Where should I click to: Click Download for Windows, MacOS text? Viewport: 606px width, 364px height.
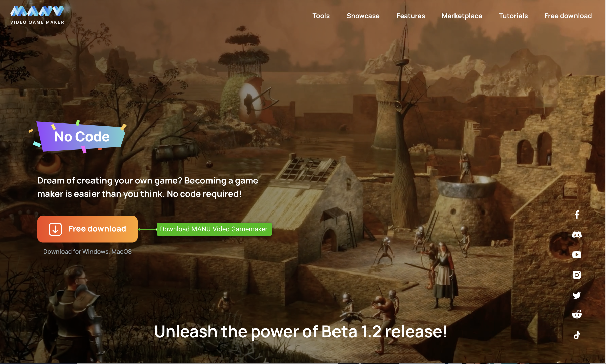87,252
